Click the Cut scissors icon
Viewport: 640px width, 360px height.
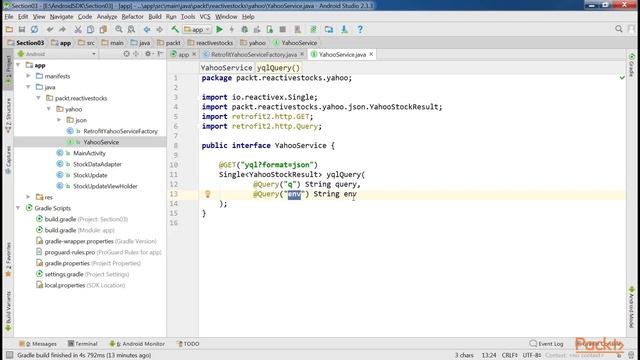(x=78, y=29)
